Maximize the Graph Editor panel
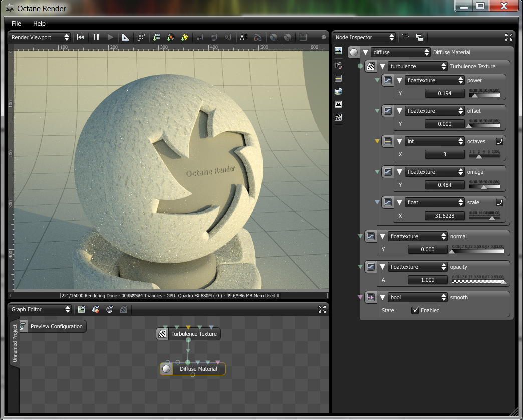Screen dimensions: 523x420 tap(322, 309)
